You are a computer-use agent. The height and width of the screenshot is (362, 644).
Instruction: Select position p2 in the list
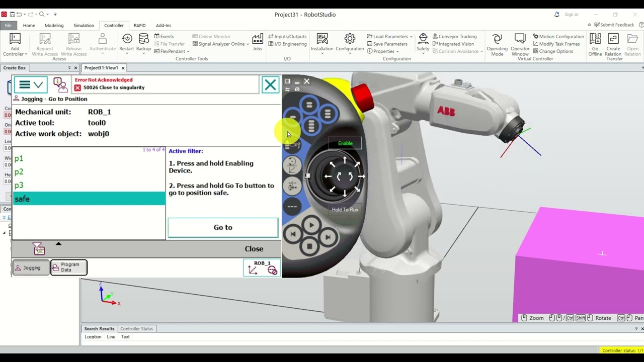coord(89,172)
